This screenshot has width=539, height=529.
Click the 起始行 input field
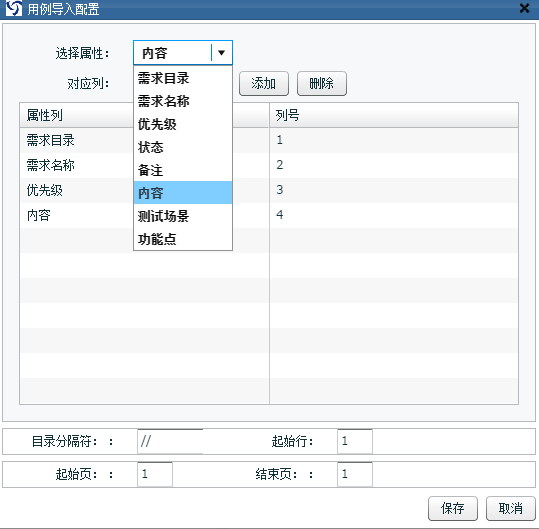click(x=355, y=441)
